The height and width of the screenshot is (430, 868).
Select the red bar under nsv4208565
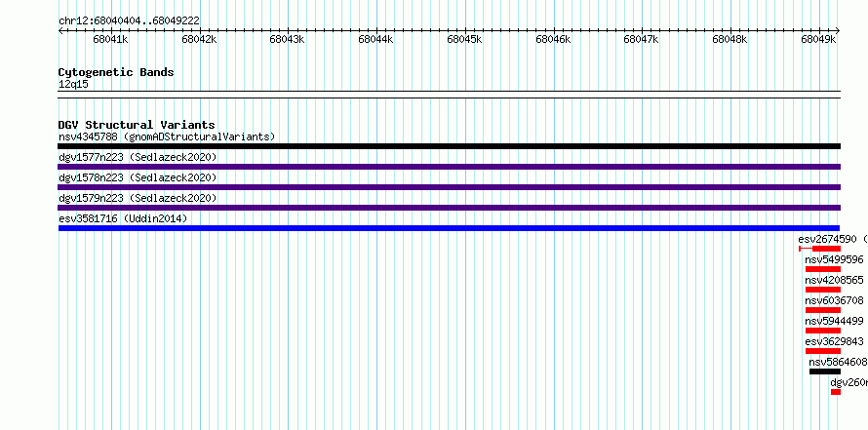tap(823, 290)
